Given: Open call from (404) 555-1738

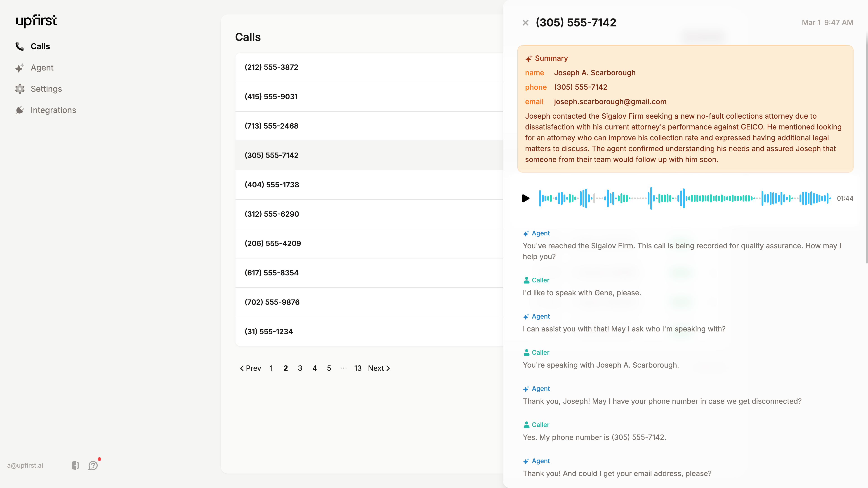Looking at the screenshot, I should pyautogui.click(x=272, y=185).
